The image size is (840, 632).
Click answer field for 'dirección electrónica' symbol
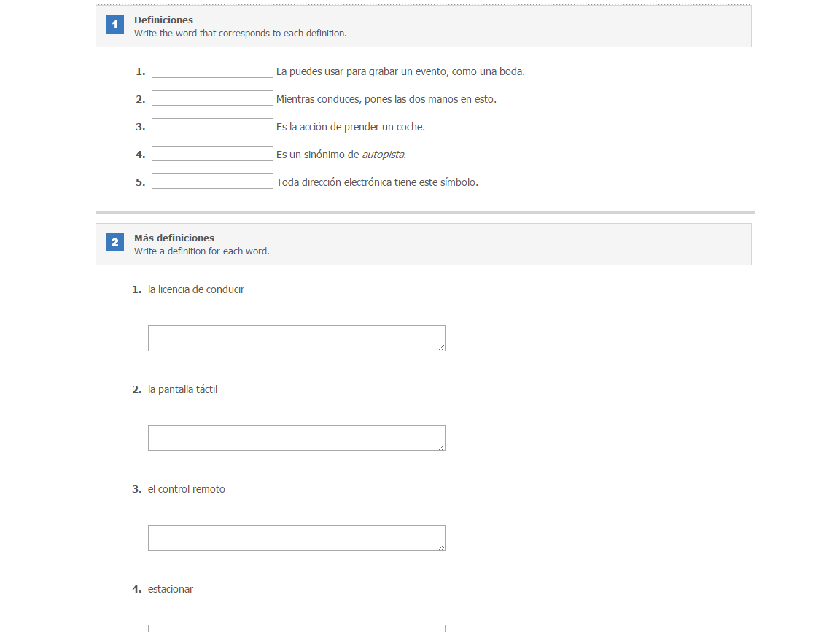[212, 181]
